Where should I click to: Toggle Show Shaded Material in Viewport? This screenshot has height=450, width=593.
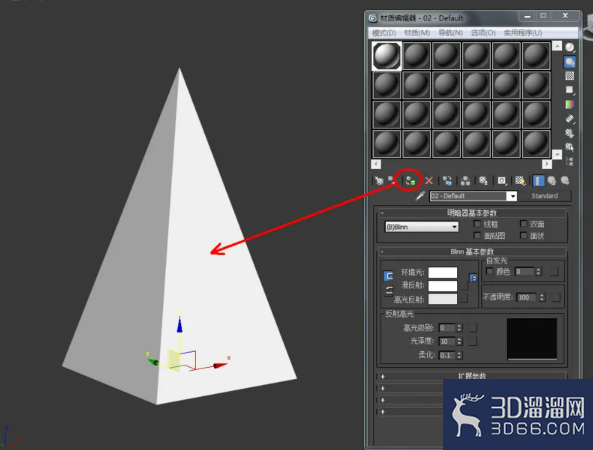click(x=520, y=181)
